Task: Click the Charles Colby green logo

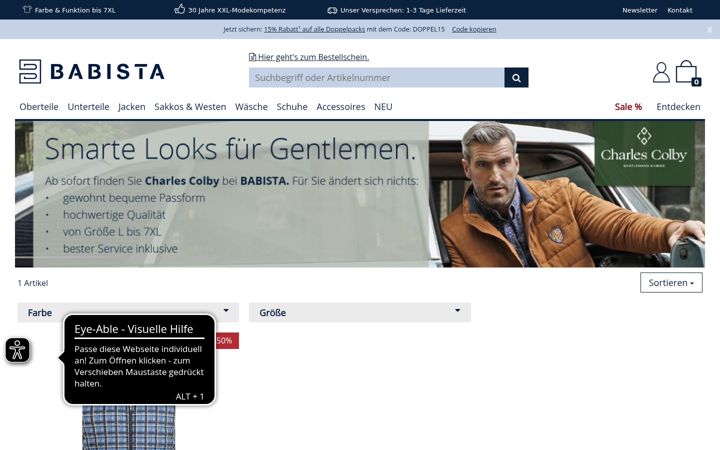Action: (643, 153)
